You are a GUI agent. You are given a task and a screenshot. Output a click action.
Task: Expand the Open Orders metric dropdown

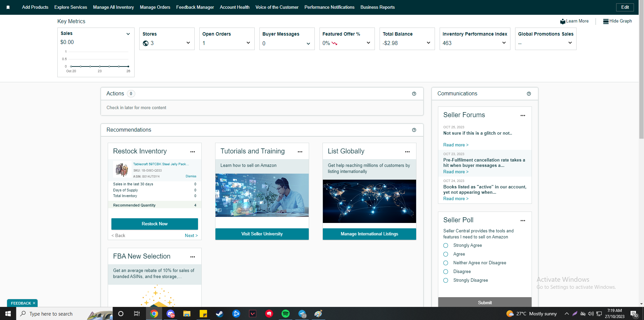pyautogui.click(x=248, y=43)
